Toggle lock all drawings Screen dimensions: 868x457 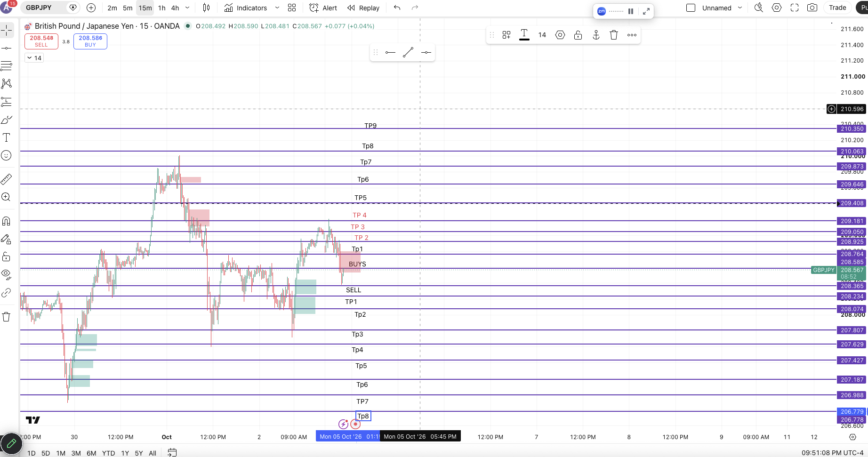[x=7, y=257]
